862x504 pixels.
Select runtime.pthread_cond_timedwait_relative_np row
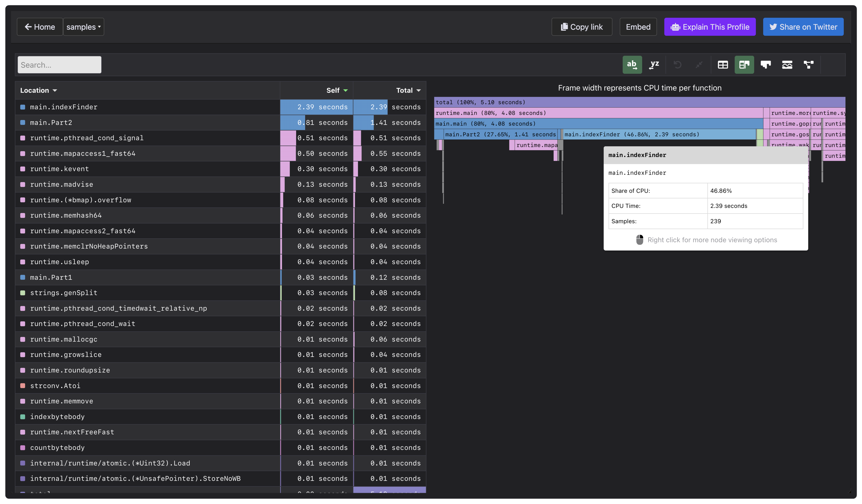pos(221,308)
